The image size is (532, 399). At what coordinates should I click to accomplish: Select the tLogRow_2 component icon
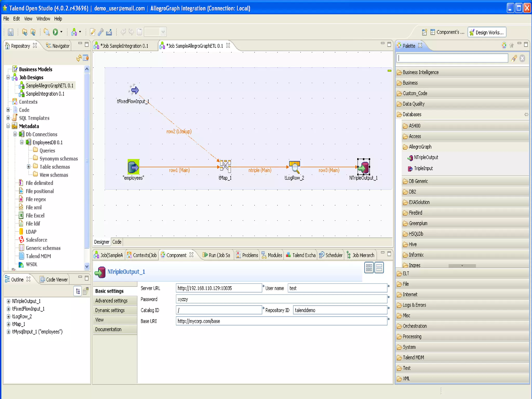(295, 167)
